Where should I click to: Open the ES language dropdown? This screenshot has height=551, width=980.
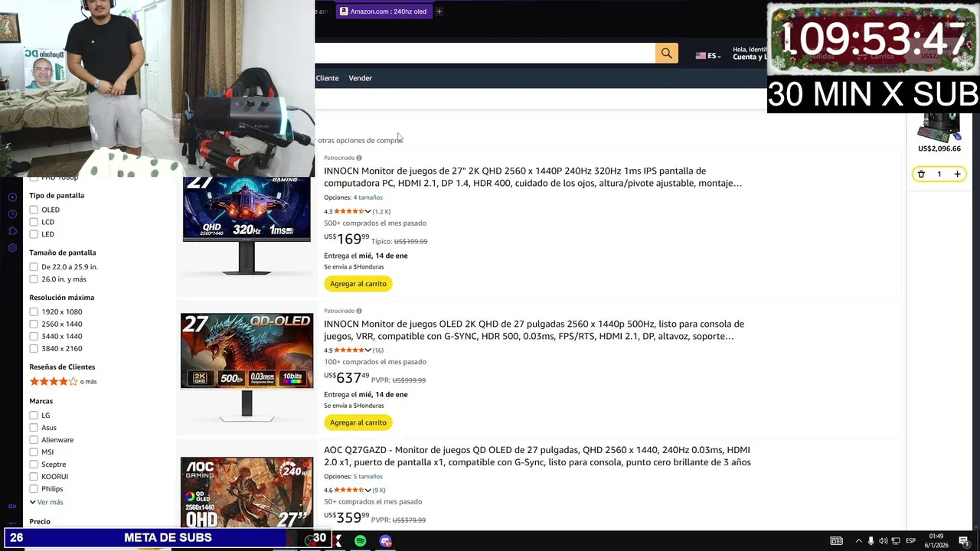click(714, 56)
